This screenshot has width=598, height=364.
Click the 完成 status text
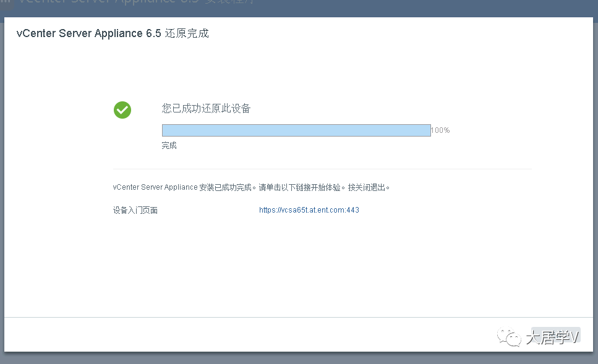click(x=169, y=146)
